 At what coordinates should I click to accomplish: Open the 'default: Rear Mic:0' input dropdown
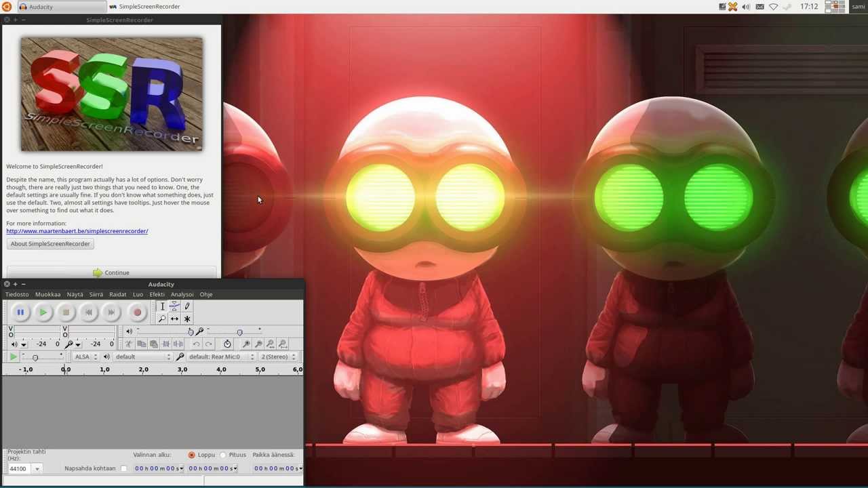(221, 357)
